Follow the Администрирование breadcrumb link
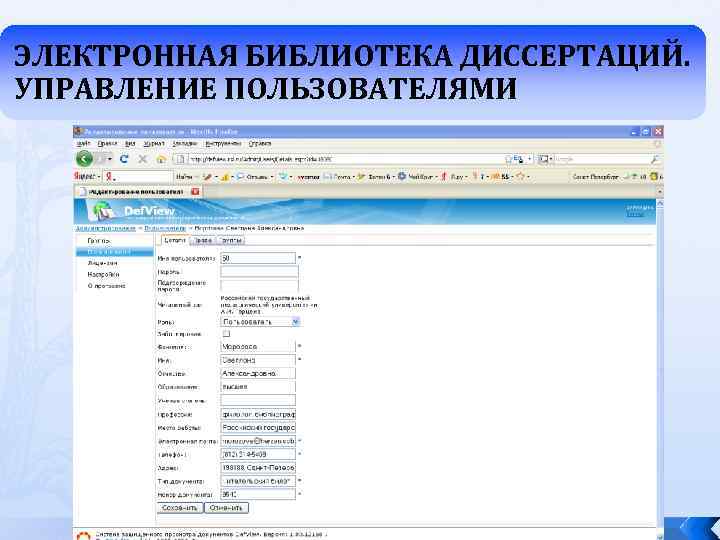 click(x=106, y=228)
